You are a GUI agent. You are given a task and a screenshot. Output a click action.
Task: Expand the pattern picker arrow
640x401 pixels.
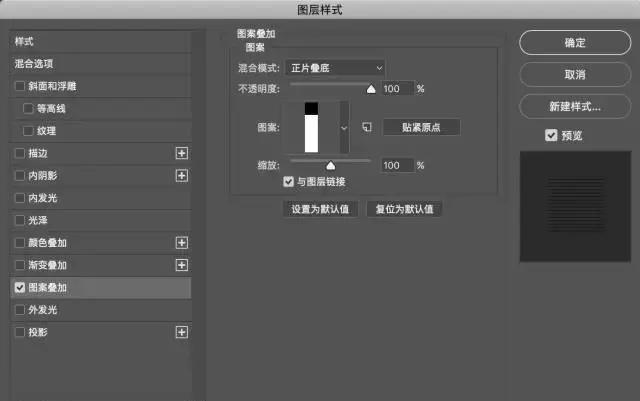(x=345, y=128)
